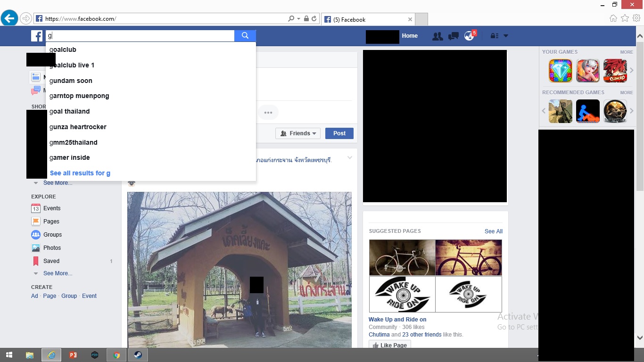Open the Notifications globe icon
Viewport: 644px width, 362px height.
point(469,36)
